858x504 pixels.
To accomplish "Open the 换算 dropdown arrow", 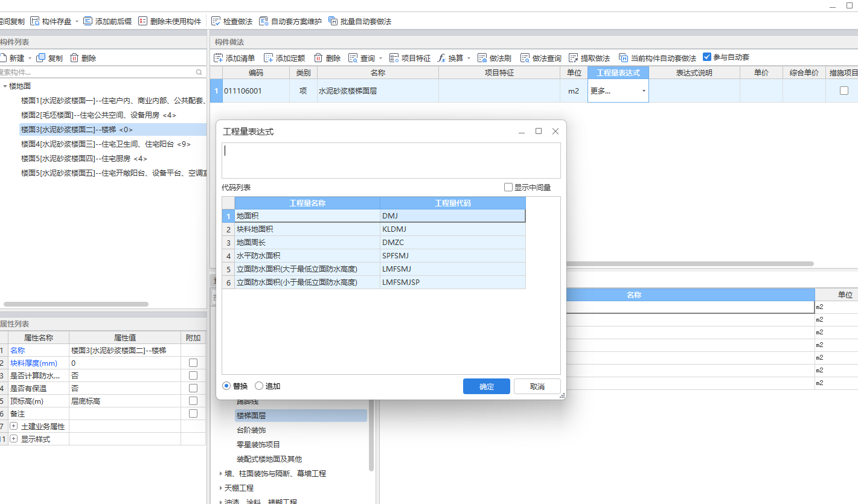I will [x=469, y=59].
